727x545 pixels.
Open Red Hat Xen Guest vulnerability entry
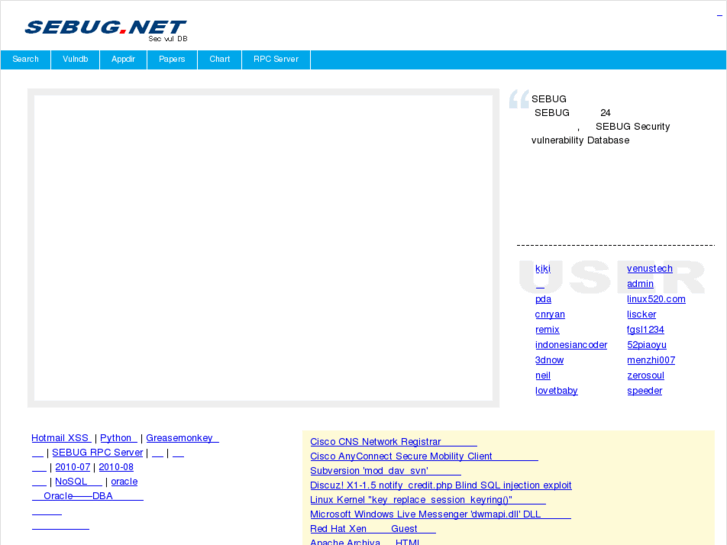(373, 529)
